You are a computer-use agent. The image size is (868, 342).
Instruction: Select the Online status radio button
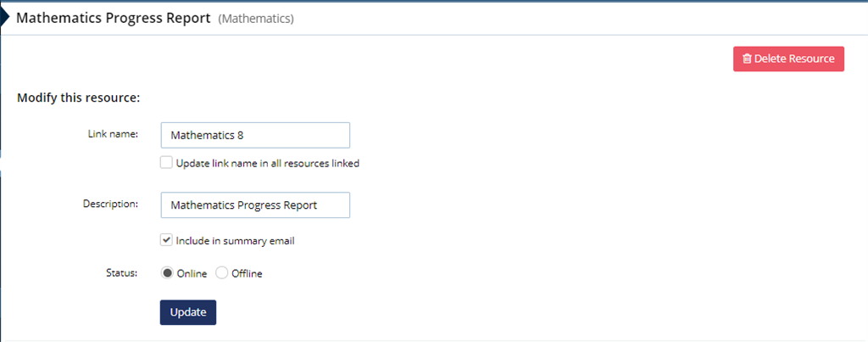[x=167, y=272]
